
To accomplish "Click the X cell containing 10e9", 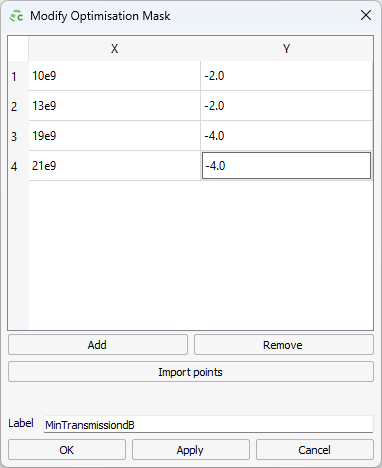I will (x=114, y=76).
